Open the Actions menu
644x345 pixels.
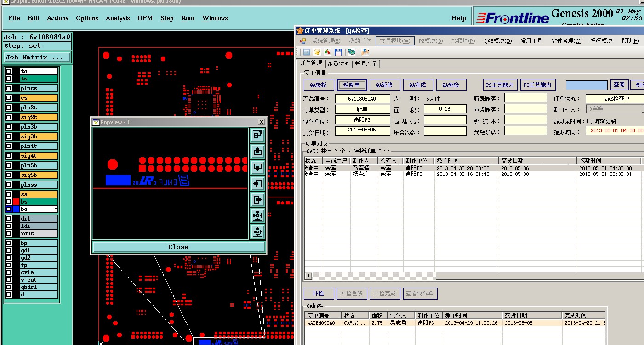[57, 18]
